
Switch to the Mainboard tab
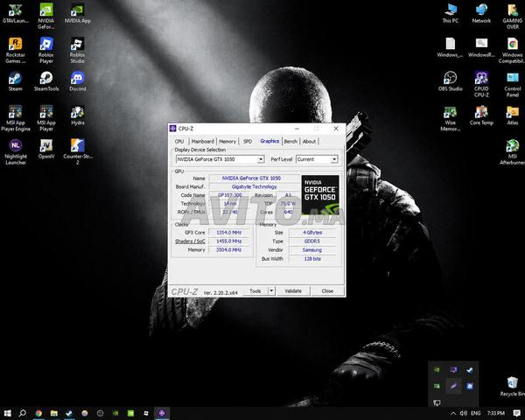pyautogui.click(x=203, y=142)
